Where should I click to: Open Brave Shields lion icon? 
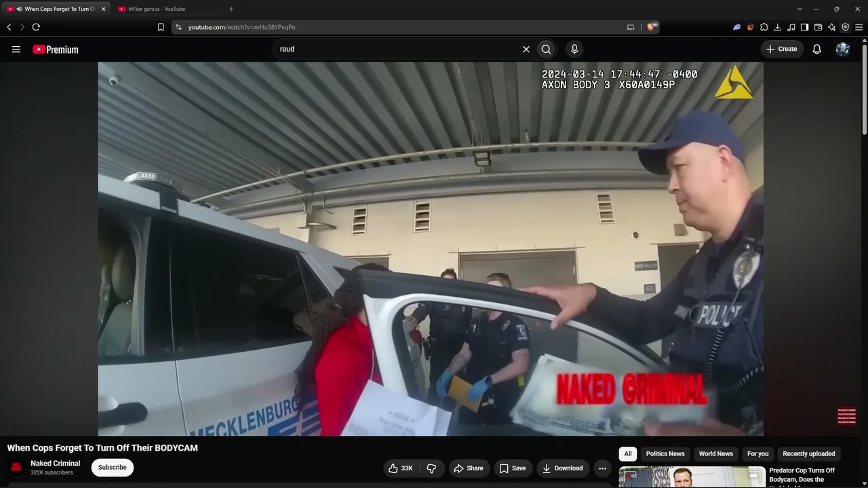click(x=652, y=27)
